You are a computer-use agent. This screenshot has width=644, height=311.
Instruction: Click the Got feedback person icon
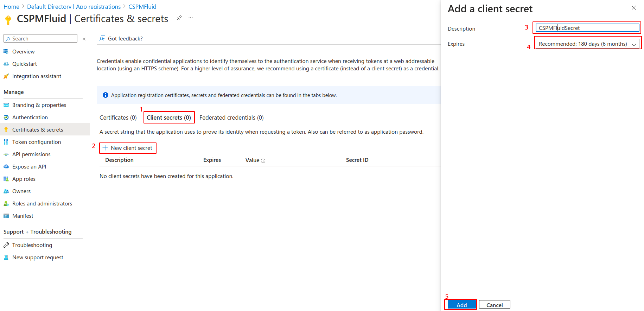coord(102,38)
